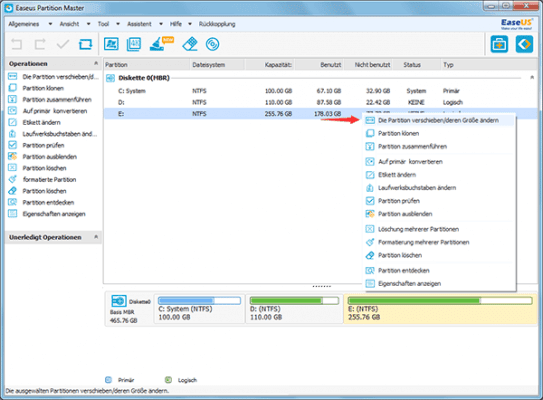Click the Typ column header
Image resolution: width=543 pixels, height=400 pixels.
coord(489,65)
